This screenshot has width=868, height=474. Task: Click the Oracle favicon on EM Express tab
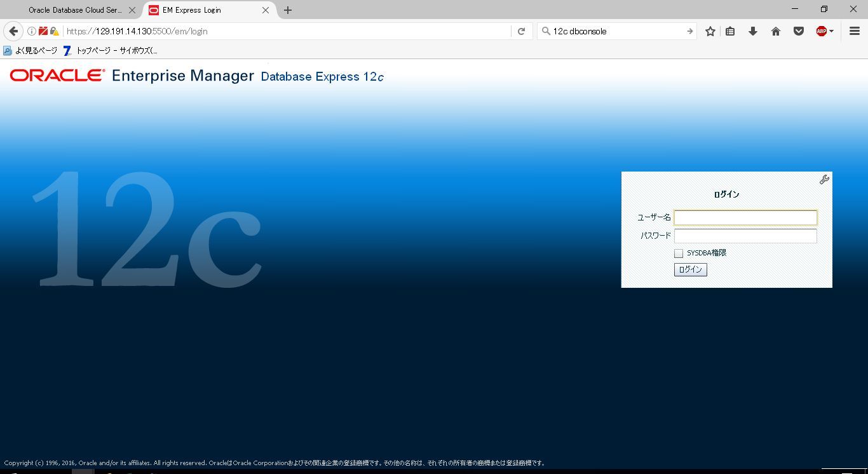point(154,10)
